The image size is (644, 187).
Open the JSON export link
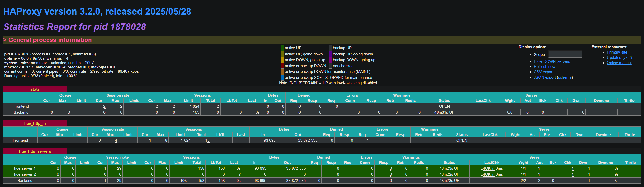tap(545, 77)
